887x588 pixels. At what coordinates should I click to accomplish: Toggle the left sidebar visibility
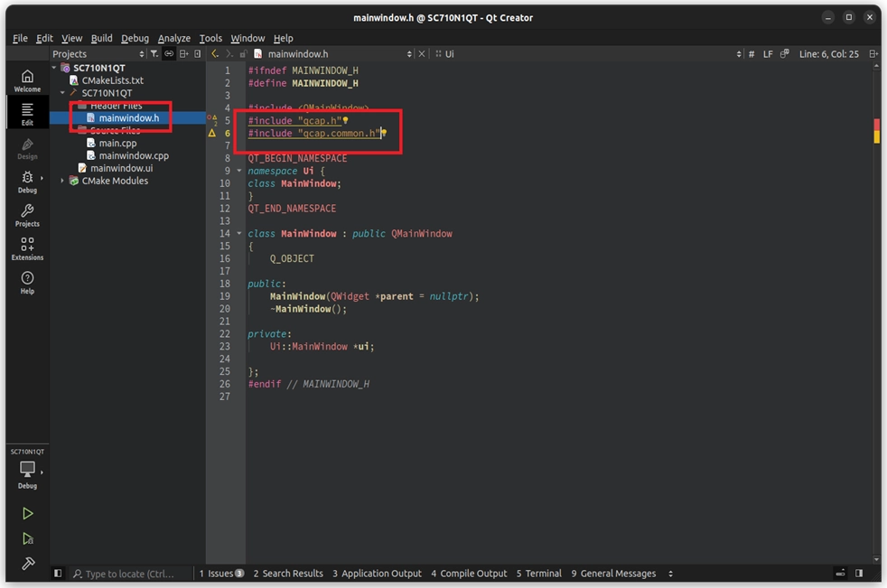tap(58, 574)
